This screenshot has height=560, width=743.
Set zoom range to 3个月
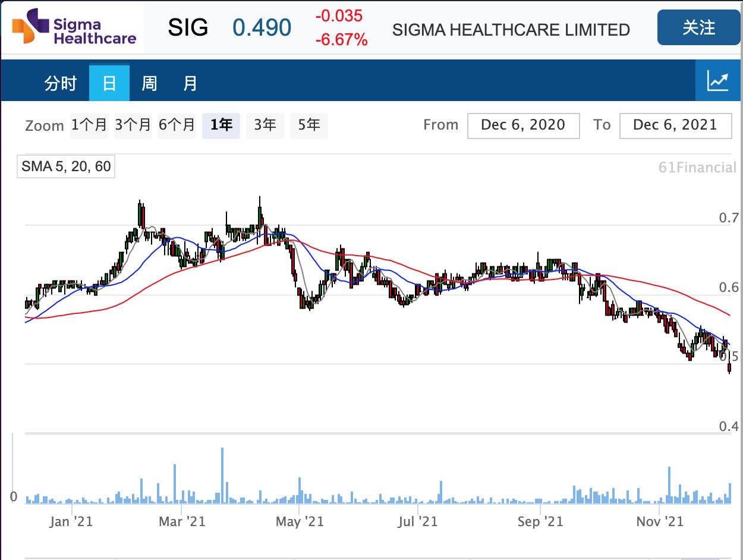click(x=133, y=125)
